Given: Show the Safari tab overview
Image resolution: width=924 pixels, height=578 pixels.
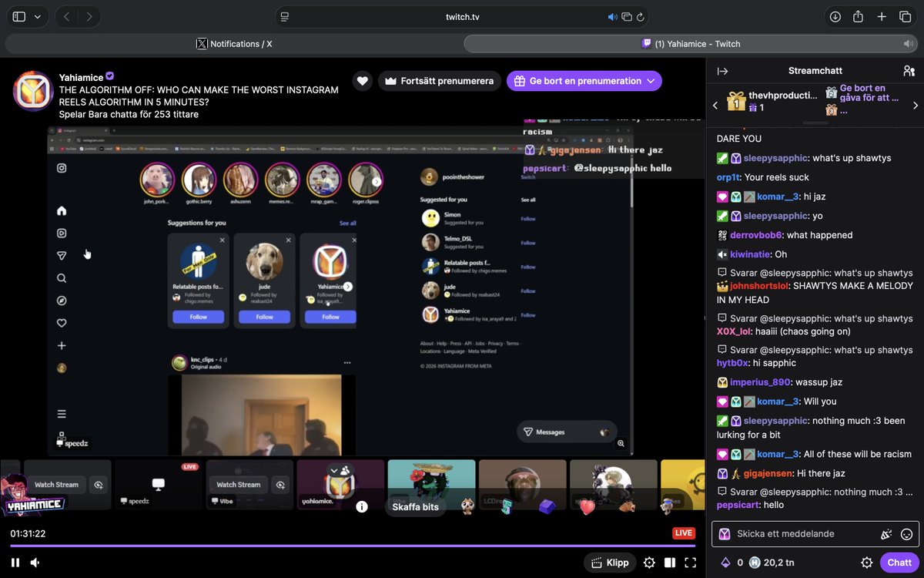Looking at the screenshot, I should point(906,16).
